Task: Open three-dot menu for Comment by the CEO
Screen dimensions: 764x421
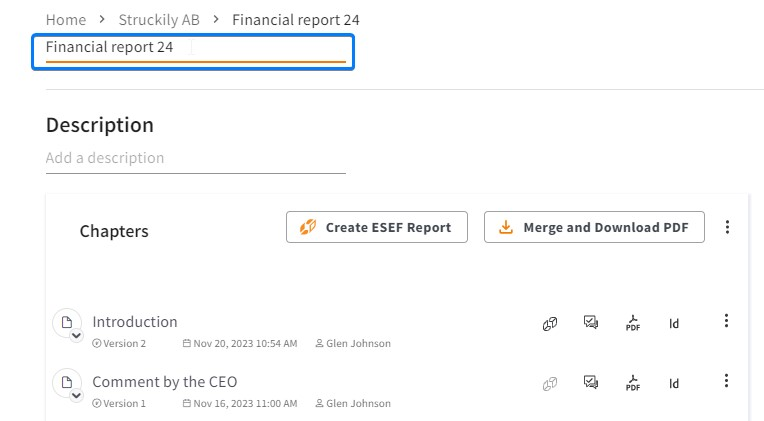Action: [726, 381]
